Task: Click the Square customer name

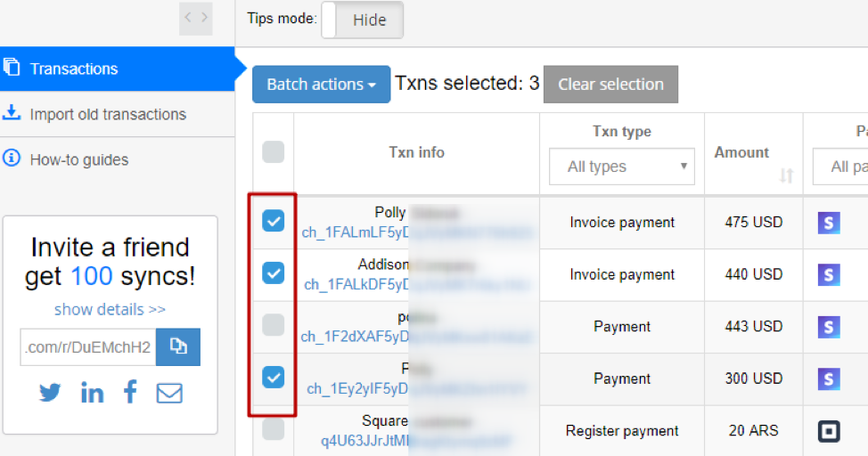Action: point(385,421)
